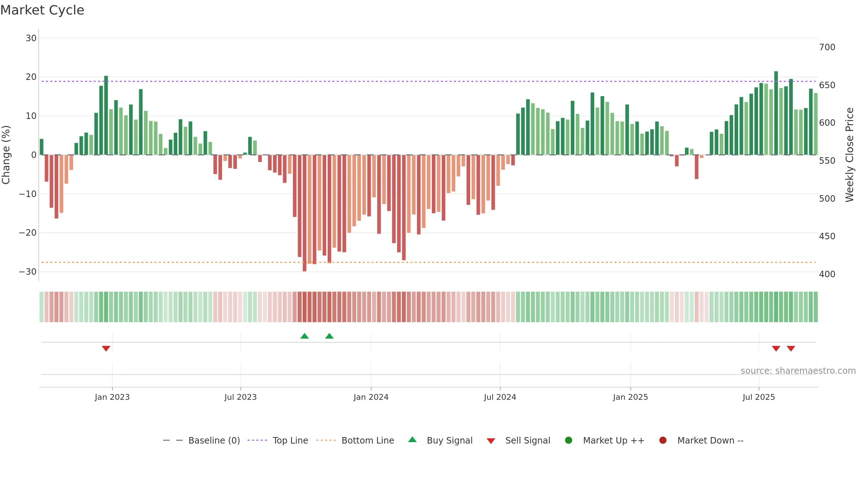Click the Change (%) axis label
The image size is (868, 488).
[6, 155]
